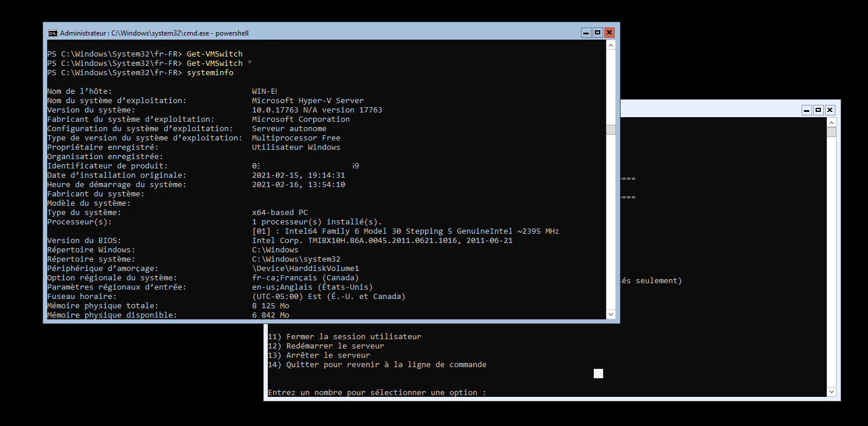Screen dimensions: 868x426
Task: Close the Administrateur PowerShell window
Action: click(610, 33)
